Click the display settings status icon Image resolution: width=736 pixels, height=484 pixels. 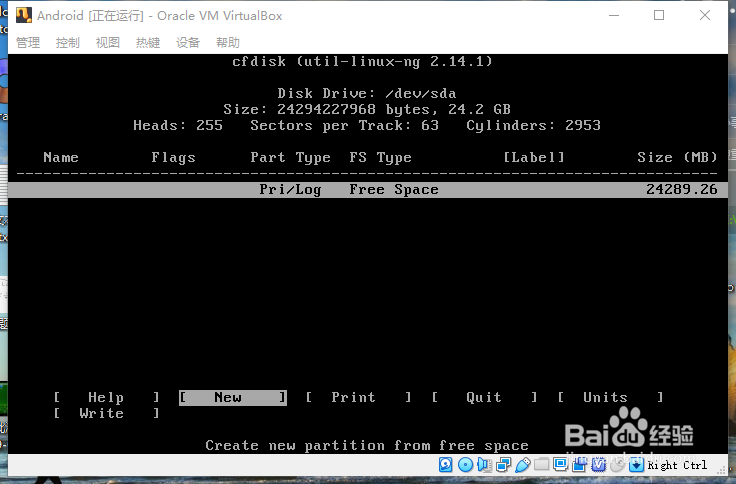coord(560,464)
